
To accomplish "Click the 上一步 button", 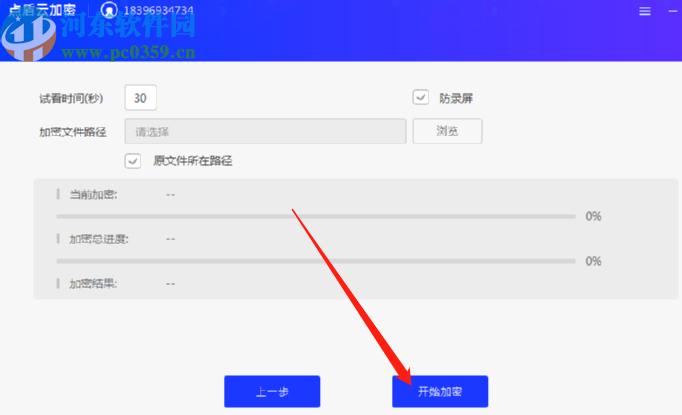I will click(x=272, y=392).
